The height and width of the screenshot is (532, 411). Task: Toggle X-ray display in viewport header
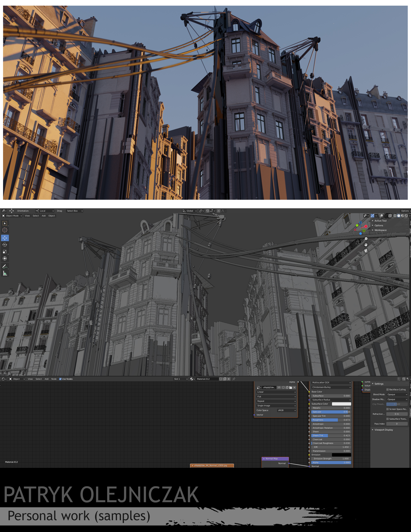tap(390, 216)
